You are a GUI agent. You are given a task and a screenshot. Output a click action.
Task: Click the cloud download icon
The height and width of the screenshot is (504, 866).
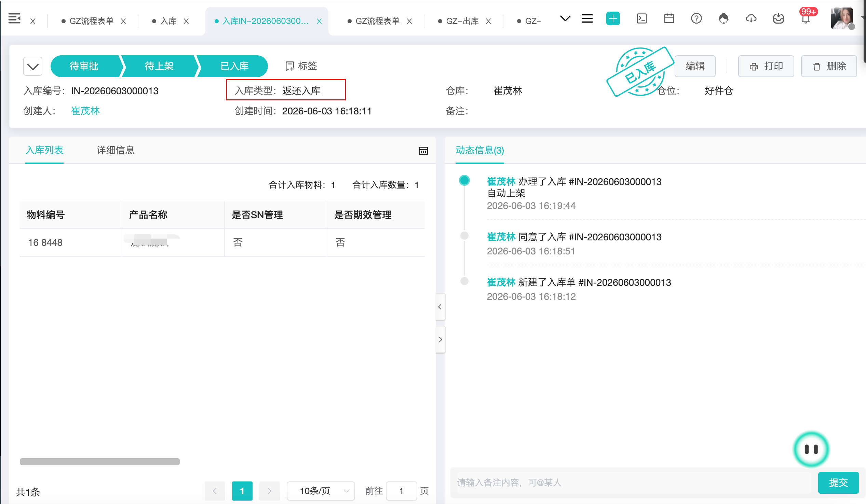tap(751, 18)
